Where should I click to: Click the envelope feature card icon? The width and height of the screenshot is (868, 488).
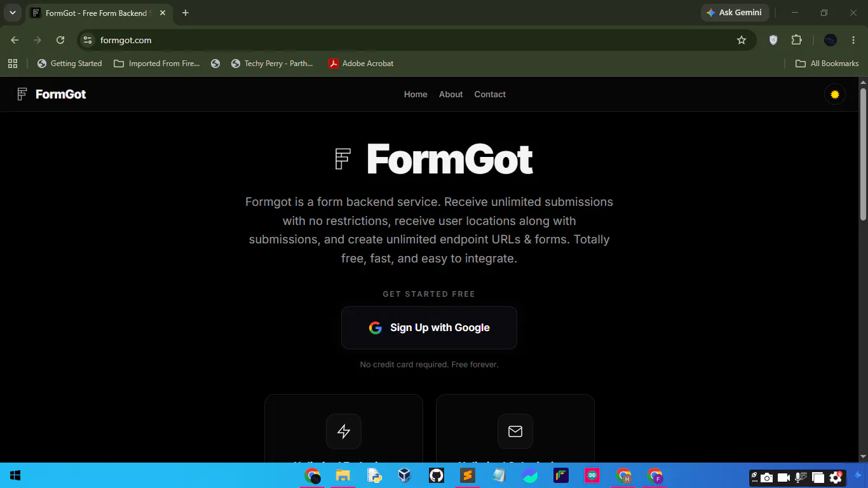[x=515, y=431]
